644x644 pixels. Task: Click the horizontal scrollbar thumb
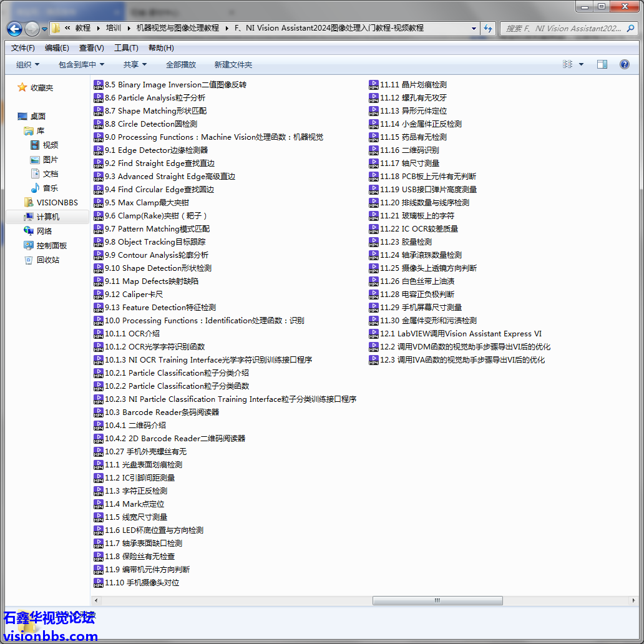point(437,600)
